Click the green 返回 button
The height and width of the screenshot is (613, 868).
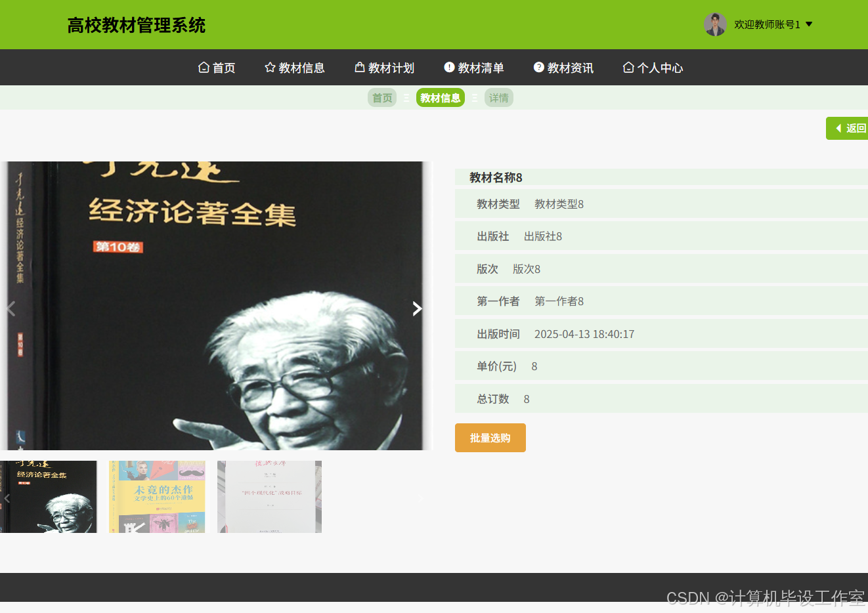point(847,128)
